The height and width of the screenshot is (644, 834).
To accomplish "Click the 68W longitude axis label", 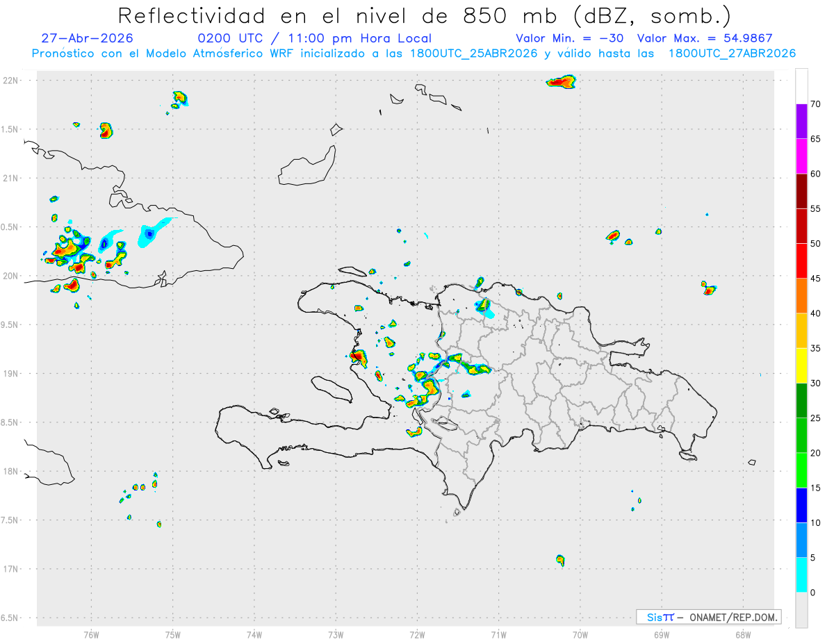I will [743, 634].
